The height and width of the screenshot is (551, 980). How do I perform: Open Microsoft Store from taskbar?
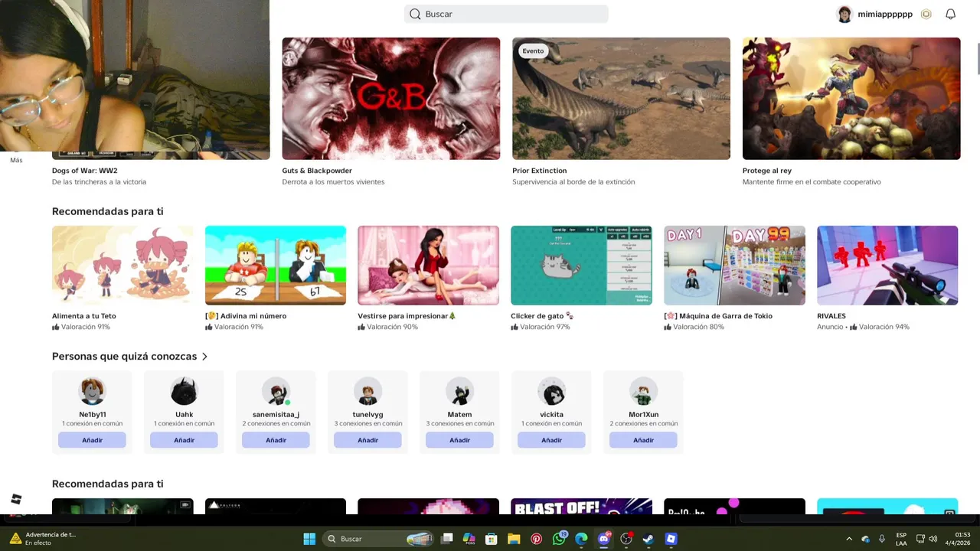tap(492, 539)
